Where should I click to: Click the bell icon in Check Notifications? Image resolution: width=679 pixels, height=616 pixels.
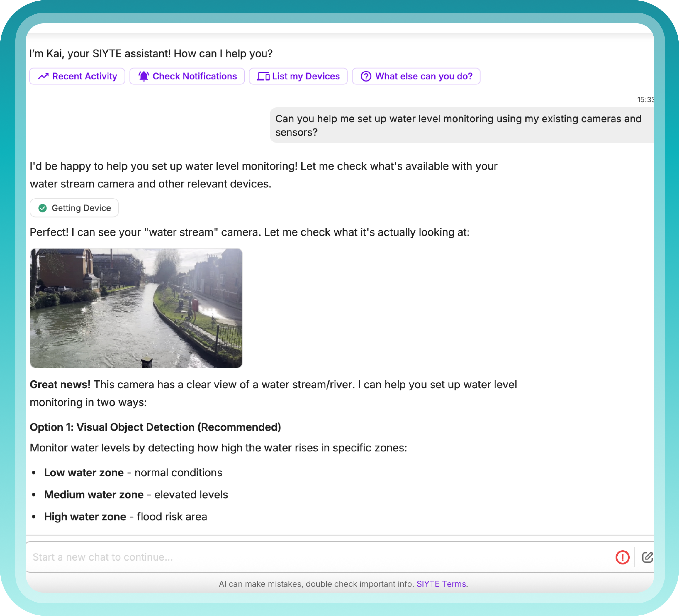[143, 76]
